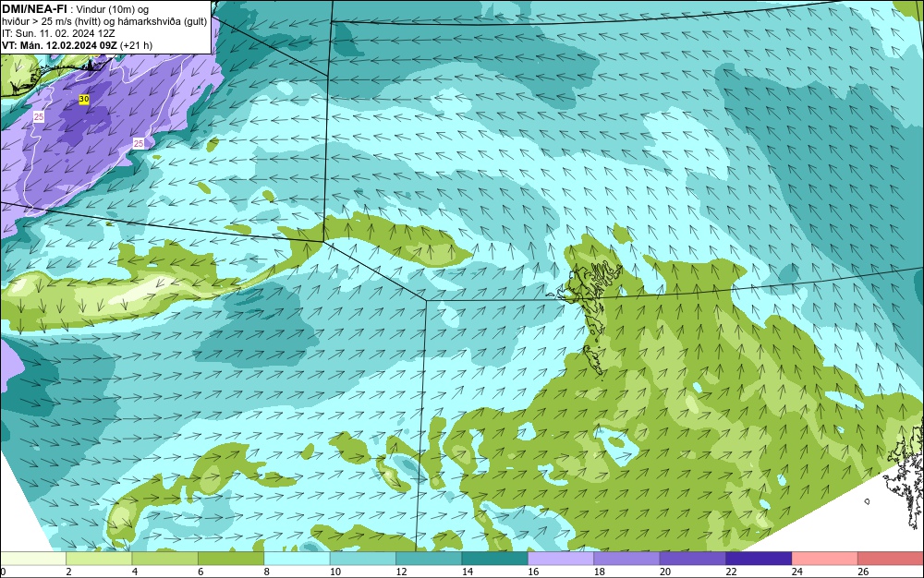Click the lavender 16–18 m/s legend swatch
This screenshot has width=924, height=578.
(561, 559)
